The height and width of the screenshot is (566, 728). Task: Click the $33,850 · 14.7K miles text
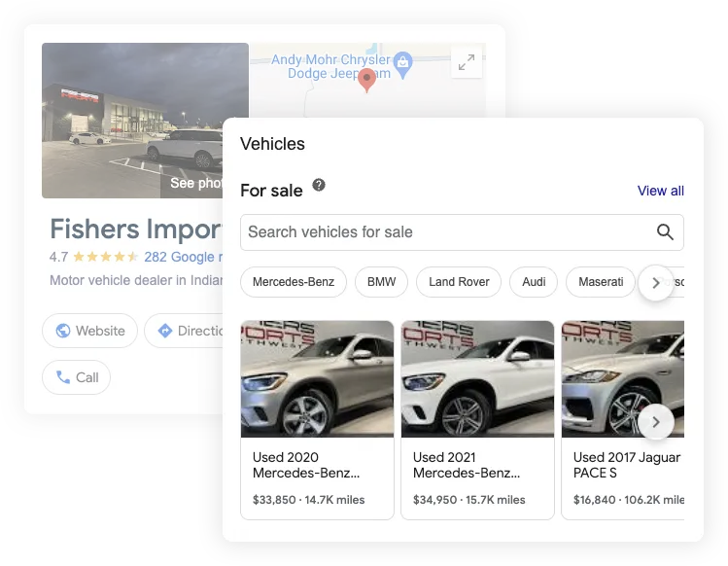(x=309, y=500)
